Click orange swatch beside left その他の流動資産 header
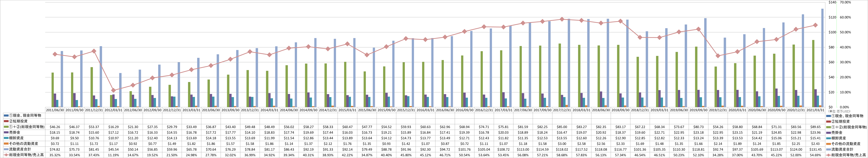Image resolution: width=868 pixels, height=158 pixels. pyautogui.click(x=6, y=144)
